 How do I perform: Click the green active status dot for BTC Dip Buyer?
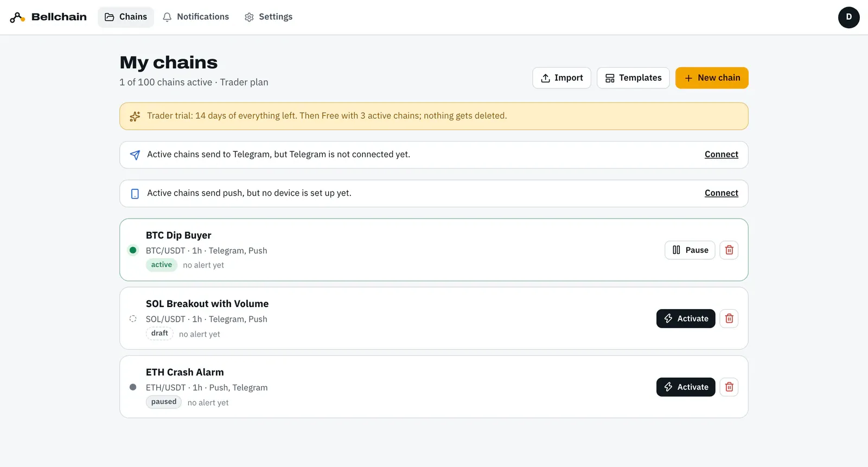click(133, 250)
